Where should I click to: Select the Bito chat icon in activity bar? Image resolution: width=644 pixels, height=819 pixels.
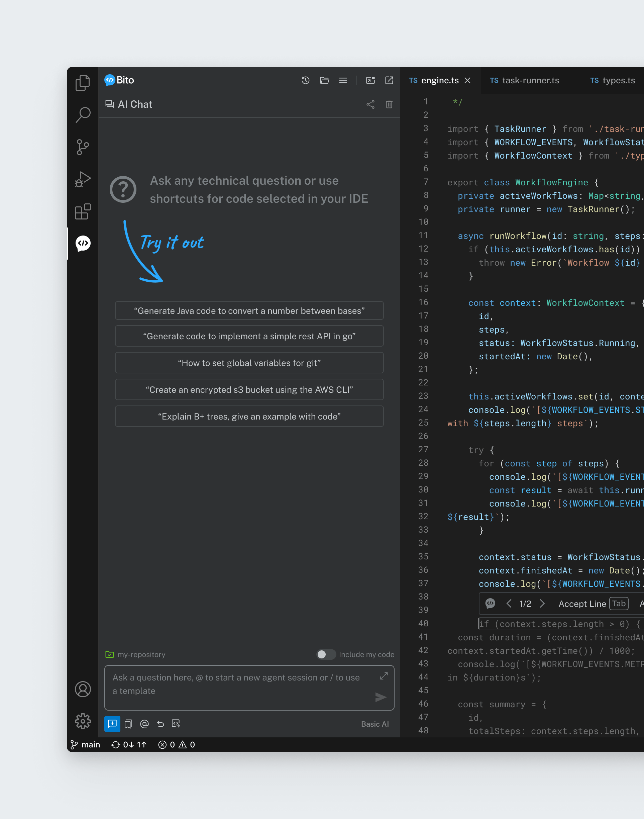coord(83,243)
